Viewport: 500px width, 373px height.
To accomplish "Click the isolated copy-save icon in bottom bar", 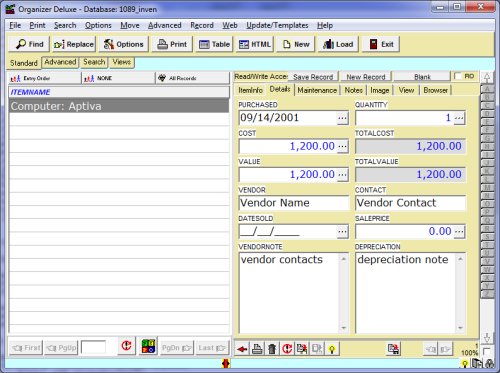I will (x=393, y=349).
